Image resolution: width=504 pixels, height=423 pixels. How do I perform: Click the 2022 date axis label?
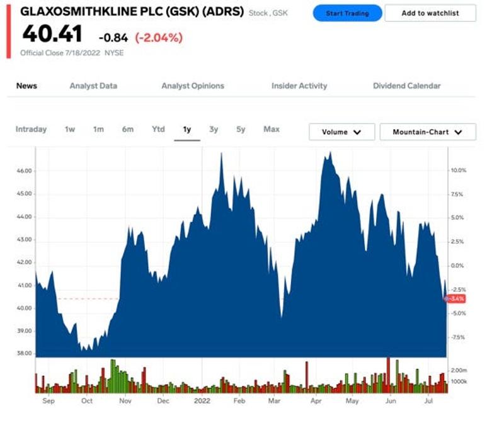click(202, 401)
